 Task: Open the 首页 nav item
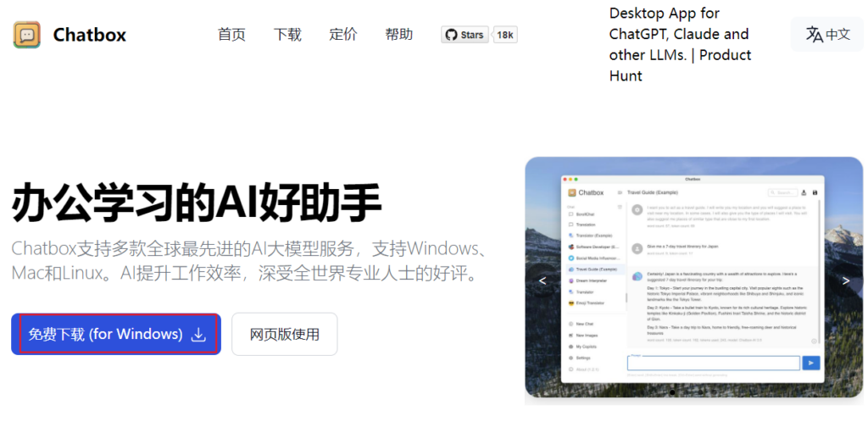pos(231,35)
